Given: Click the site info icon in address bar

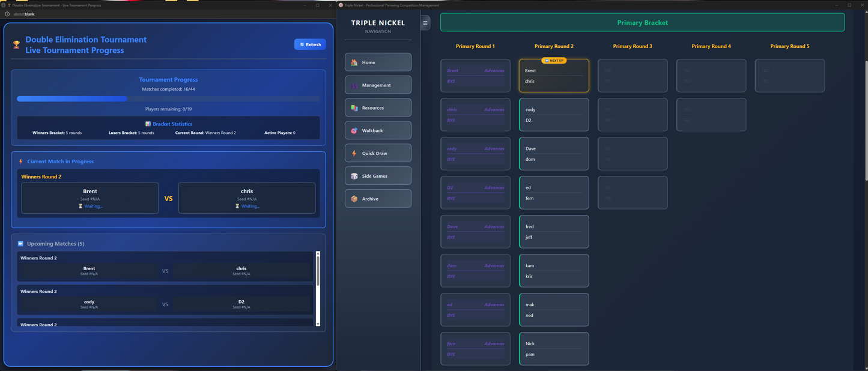Looking at the screenshot, I should (7, 14).
